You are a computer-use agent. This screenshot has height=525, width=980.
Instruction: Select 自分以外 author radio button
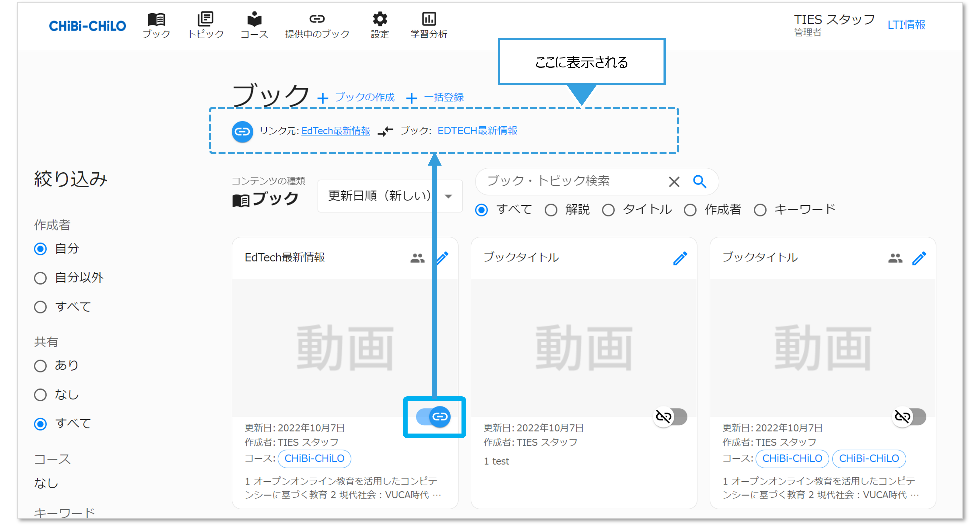pyautogui.click(x=40, y=278)
